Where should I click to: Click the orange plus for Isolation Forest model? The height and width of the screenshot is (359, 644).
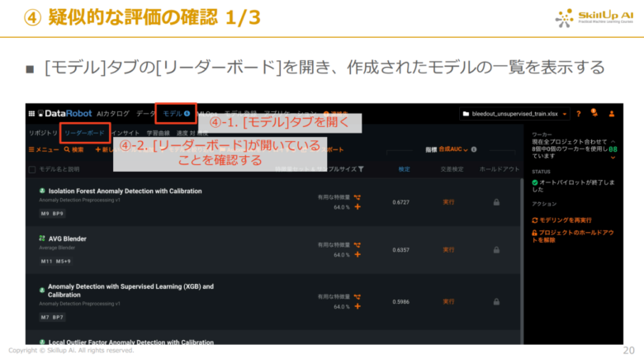click(x=358, y=207)
